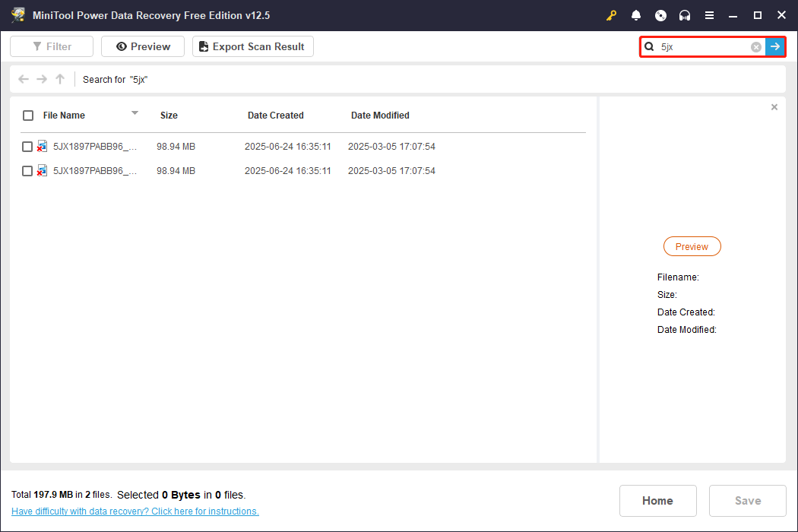
Task: Click the Preview toolbar button
Action: (143, 46)
